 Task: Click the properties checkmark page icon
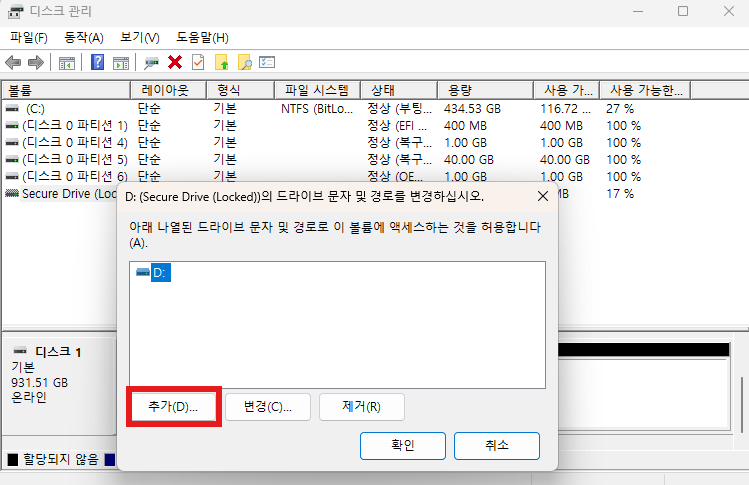click(198, 62)
